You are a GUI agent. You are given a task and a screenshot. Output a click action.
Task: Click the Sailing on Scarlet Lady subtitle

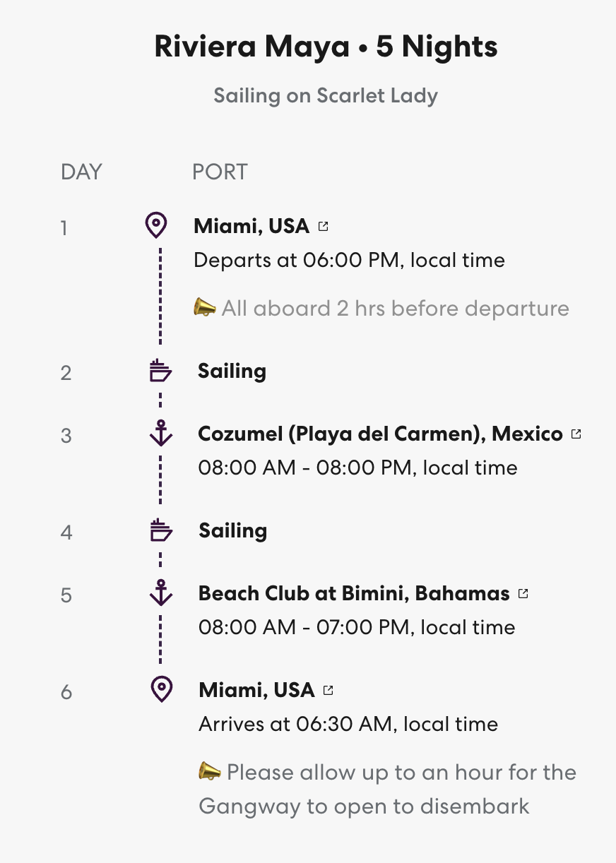click(326, 95)
